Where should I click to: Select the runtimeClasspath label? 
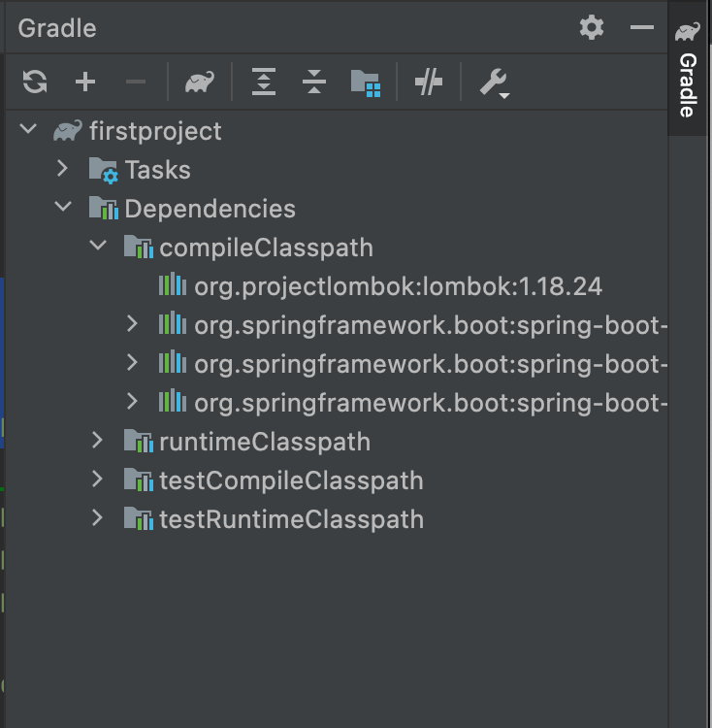click(x=265, y=442)
